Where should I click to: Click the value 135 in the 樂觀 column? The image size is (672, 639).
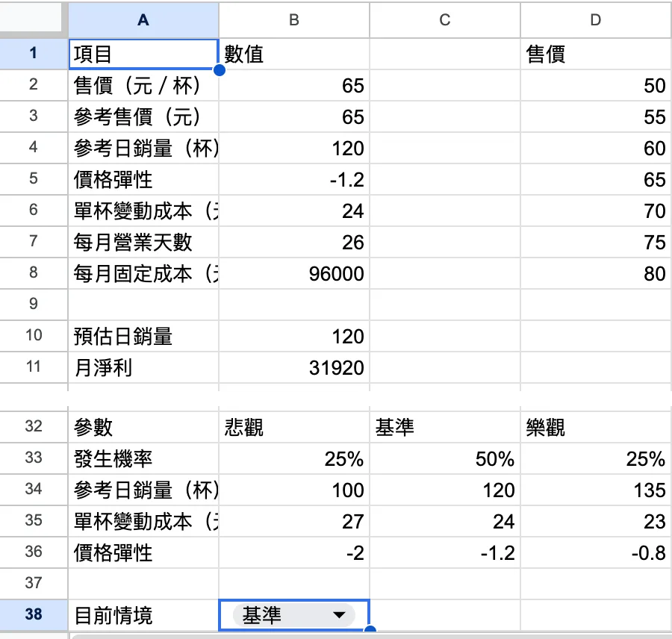click(x=596, y=490)
